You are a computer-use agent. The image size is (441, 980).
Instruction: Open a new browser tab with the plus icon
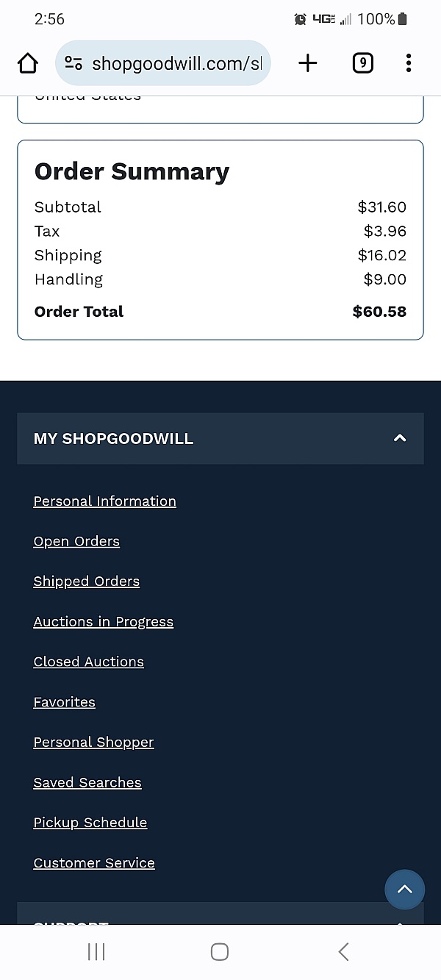click(308, 63)
